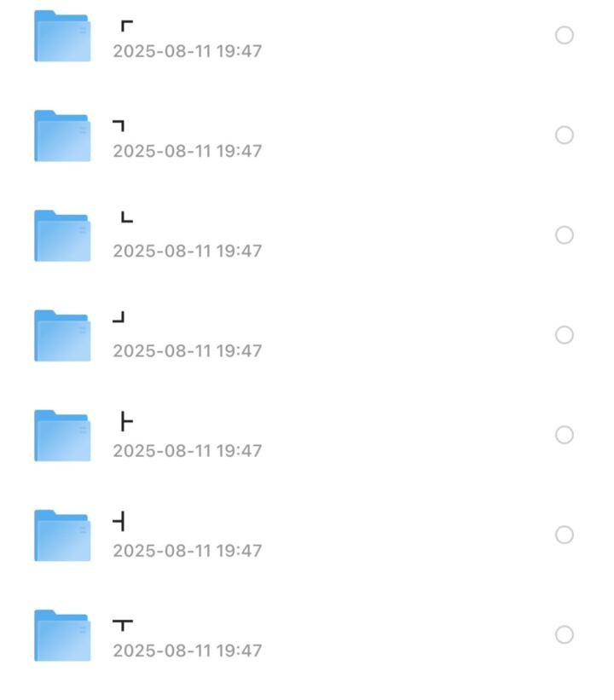Open the folder icon named ┘

click(x=62, y=336)
